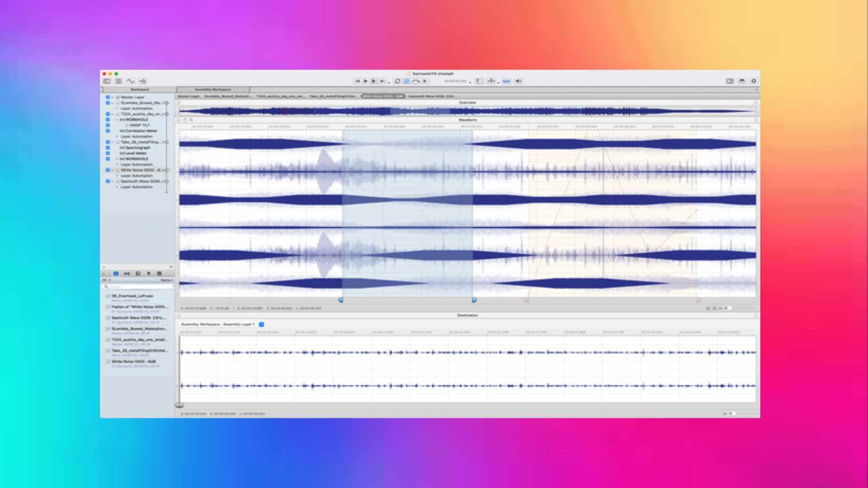Select the audio files browser icon
This screenshot has height=488, width=868.
pyautogui.click(x=116, y=274)
